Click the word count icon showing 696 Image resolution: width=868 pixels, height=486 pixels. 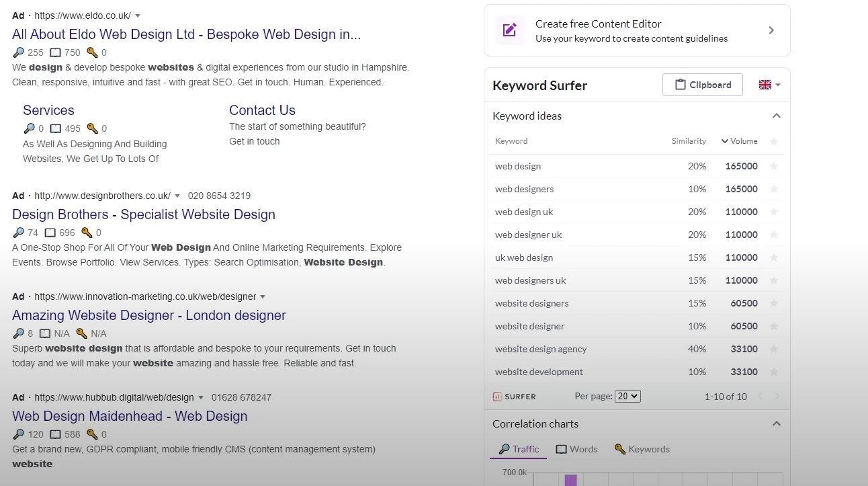(50, 233)
